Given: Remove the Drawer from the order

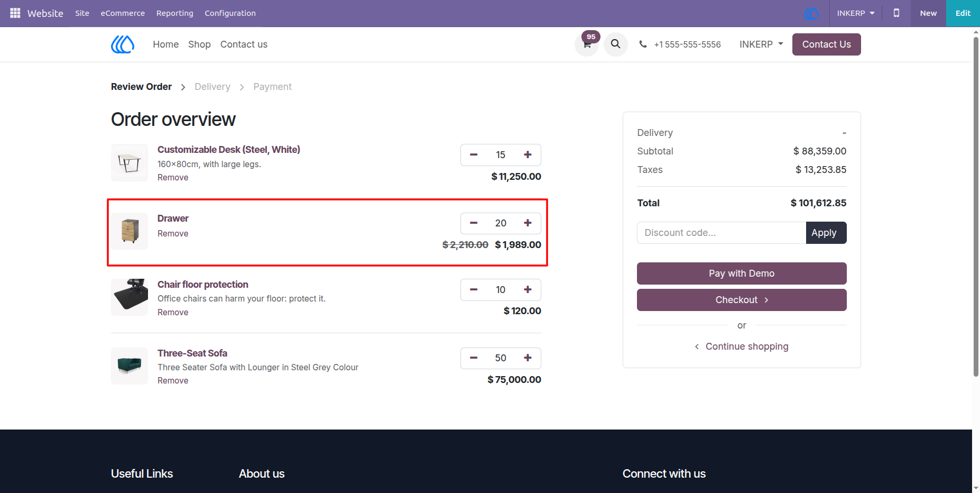Looking at the screenshot, I should pos(173,234).
